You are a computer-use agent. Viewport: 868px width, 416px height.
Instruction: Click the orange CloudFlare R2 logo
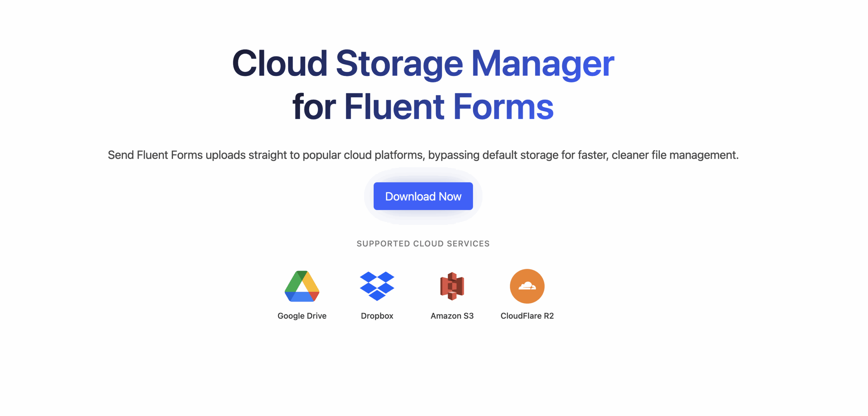[x=527, y=286]
